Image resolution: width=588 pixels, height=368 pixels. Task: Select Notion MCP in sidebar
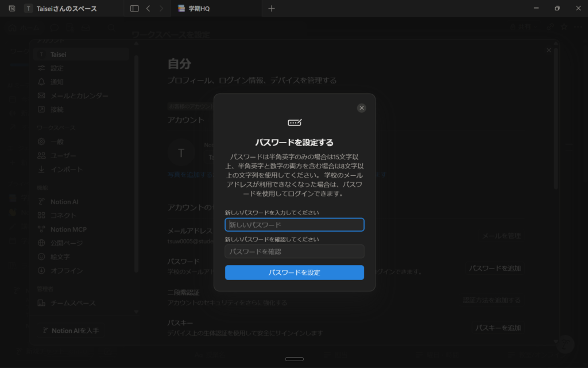pyautogui.click(x=68, y=229)
